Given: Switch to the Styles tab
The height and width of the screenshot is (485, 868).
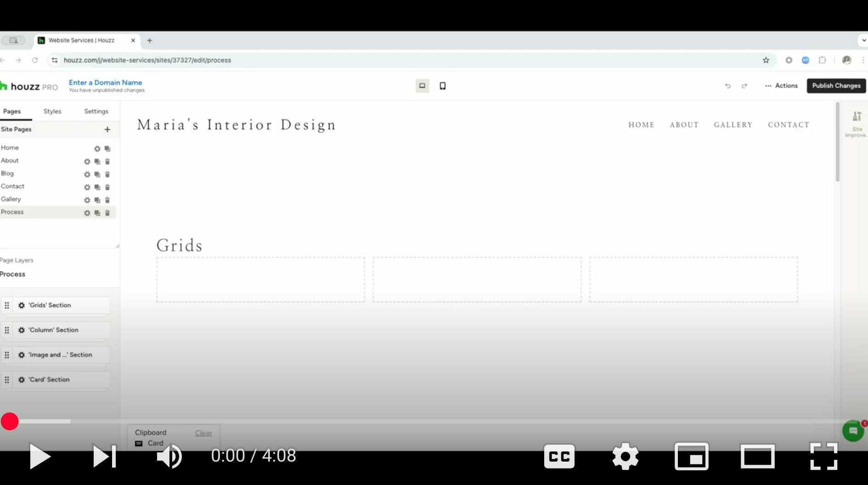Looking at the screenshot, I should (52, 112).
